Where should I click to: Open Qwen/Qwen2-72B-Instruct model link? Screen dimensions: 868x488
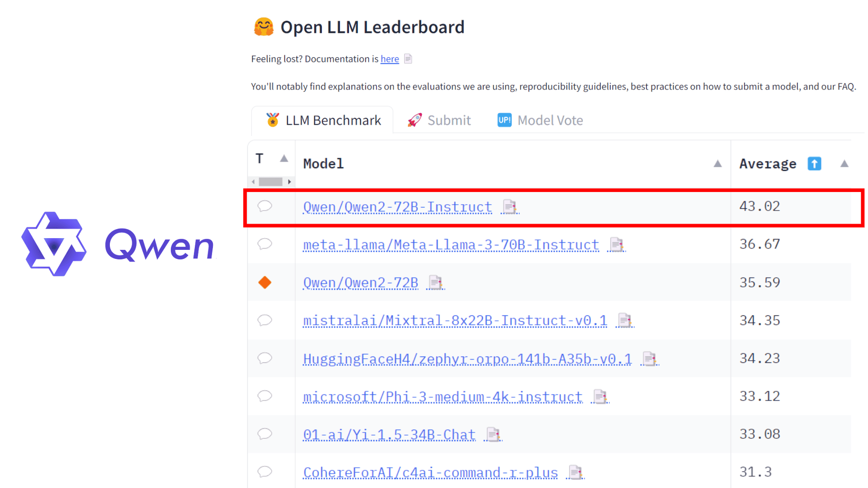point(397,207)
